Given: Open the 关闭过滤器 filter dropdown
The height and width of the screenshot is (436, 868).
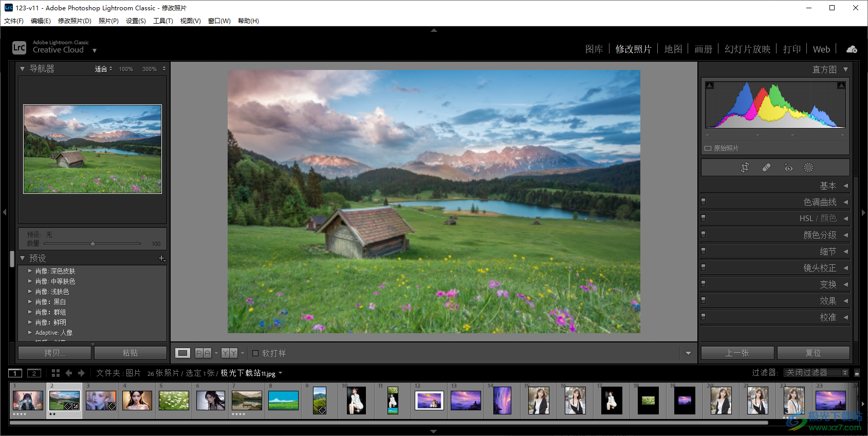Looking at the screenshot, I should coord(816,373).
